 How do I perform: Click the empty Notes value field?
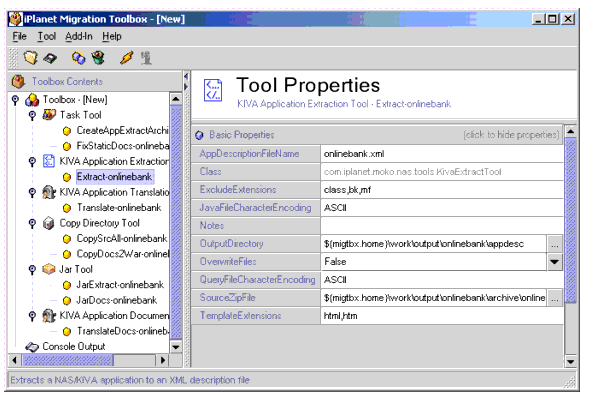(x=442, y=226)
